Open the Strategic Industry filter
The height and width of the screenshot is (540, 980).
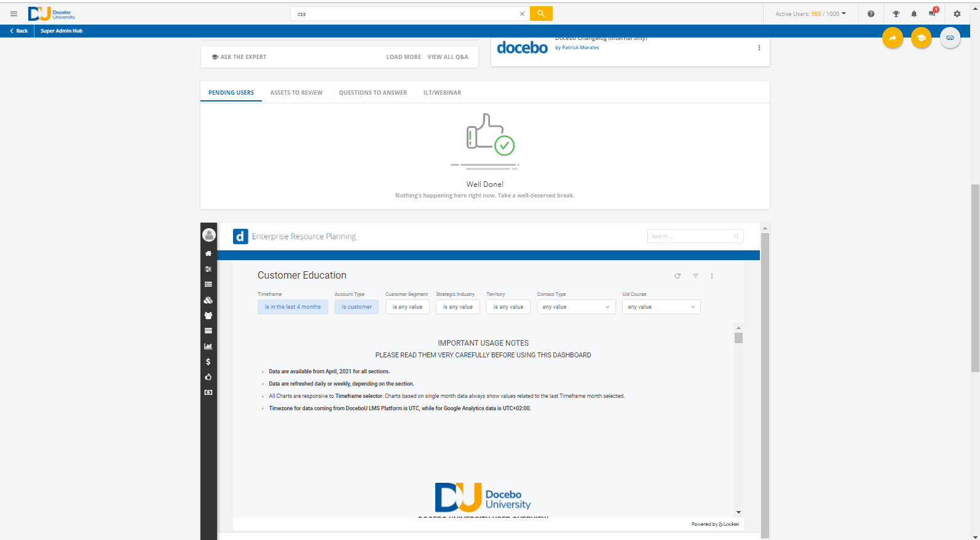click(458, 307)
